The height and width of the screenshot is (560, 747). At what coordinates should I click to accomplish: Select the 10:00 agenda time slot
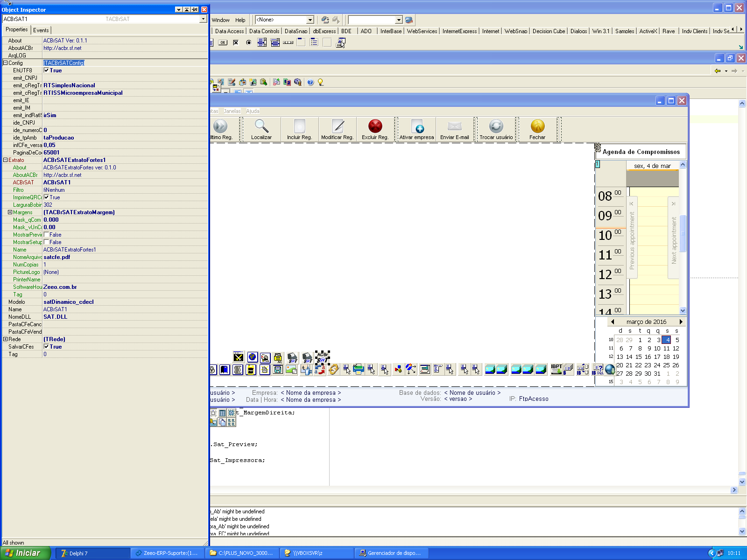pos(610,236)
